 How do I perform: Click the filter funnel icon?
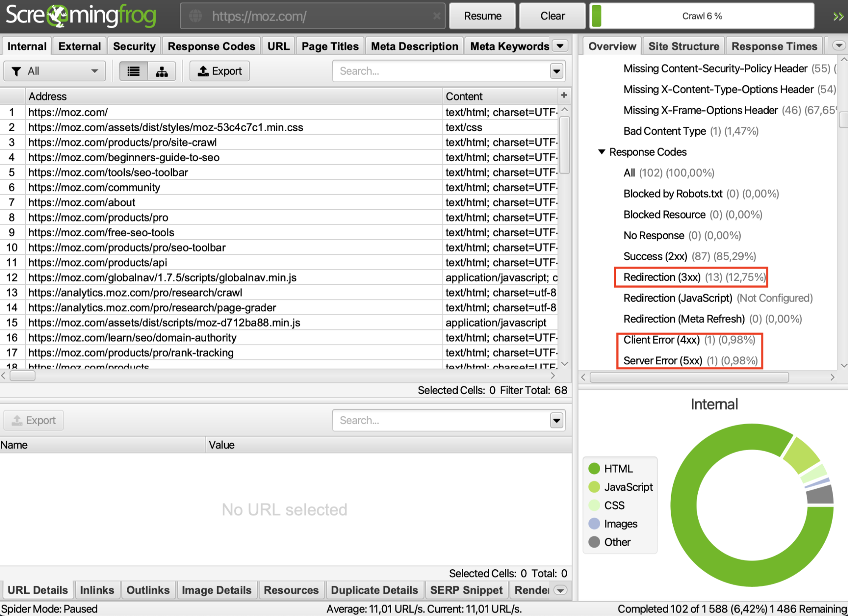point(17,71)
